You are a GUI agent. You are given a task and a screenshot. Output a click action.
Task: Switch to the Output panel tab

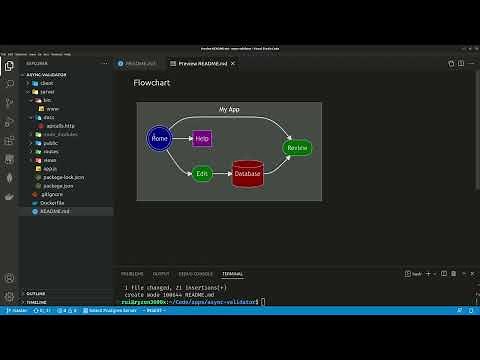pos(161,274)
